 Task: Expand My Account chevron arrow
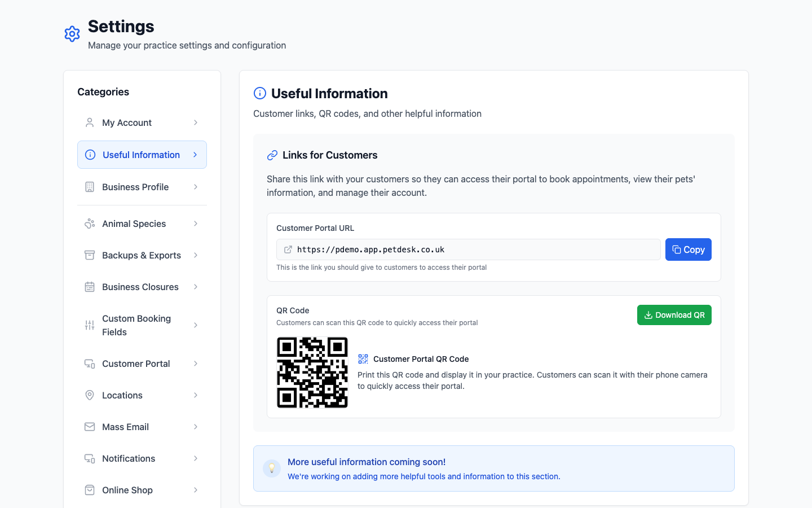click(x=196, y=122)
